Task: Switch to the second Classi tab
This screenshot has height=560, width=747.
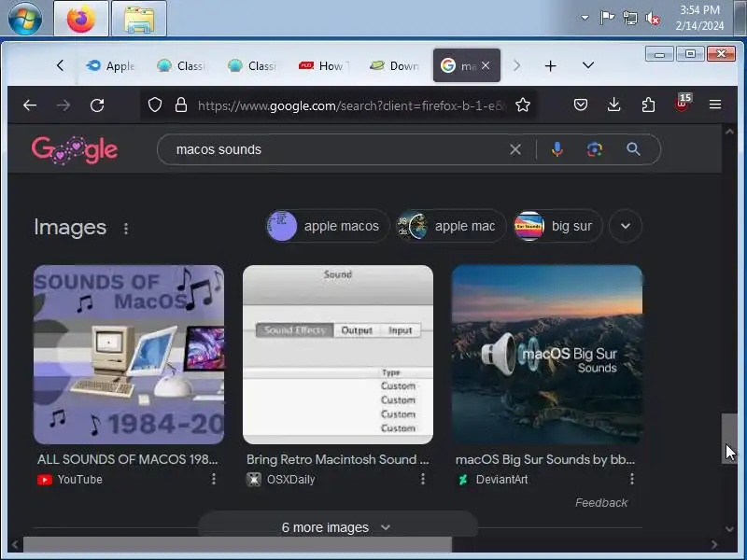Action: click(x=252, y=65)
